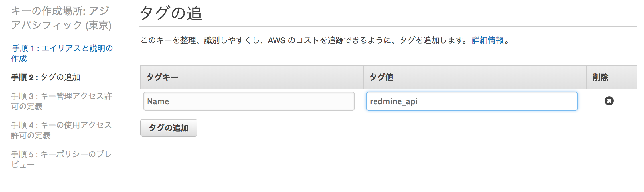The width and height of the screenshot is (644, 192).
Task: Open 手順 5: キーポリシーのプレビュー
Action: (x=61, y=159)
